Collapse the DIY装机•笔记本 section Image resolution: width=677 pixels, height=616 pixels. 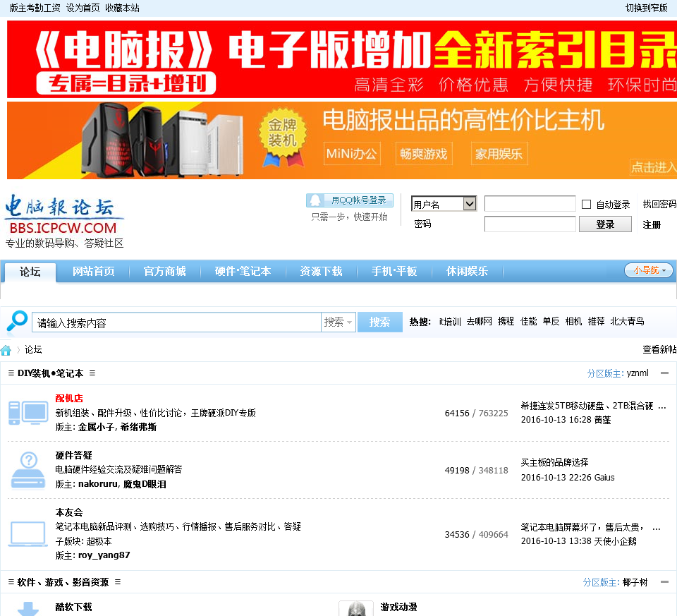click(x=664, y=373)
